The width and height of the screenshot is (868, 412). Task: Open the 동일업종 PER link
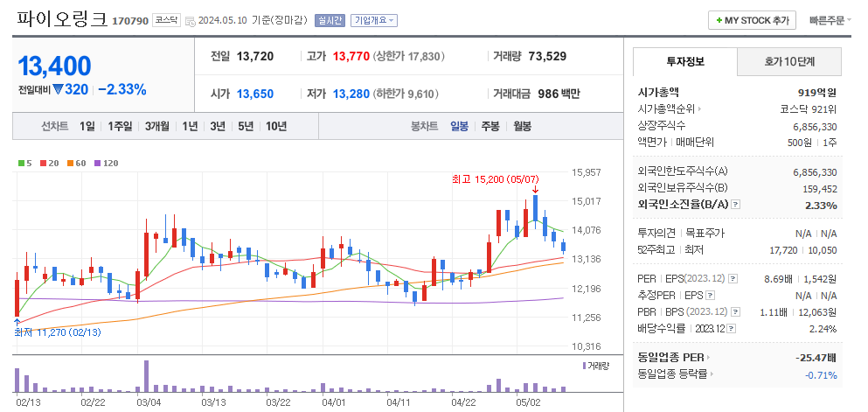pos(671,358)
